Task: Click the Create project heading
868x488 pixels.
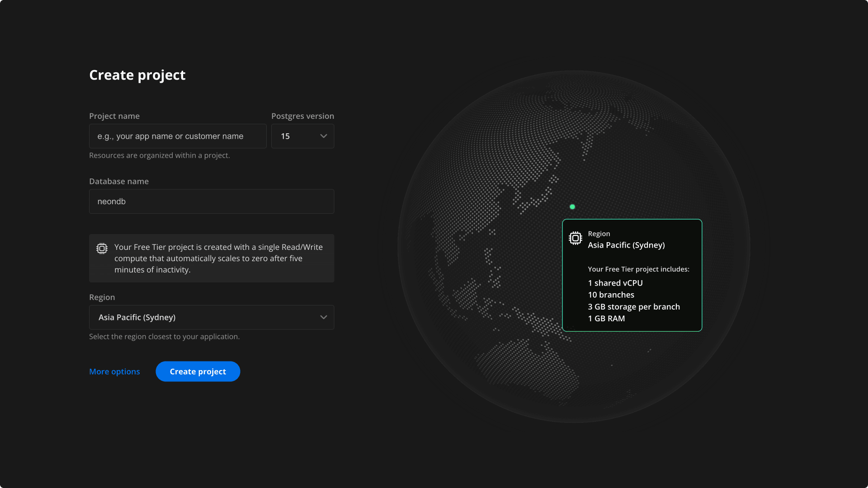Action: pyautogui.click(x=137, y=75)
